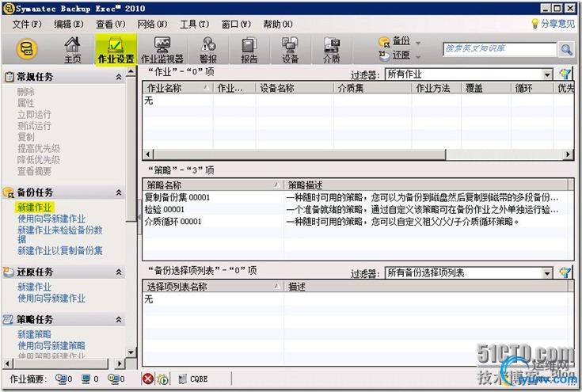Click the green job status icon in status bar
This screenshot has height=392, width=582.
(163, 379)
